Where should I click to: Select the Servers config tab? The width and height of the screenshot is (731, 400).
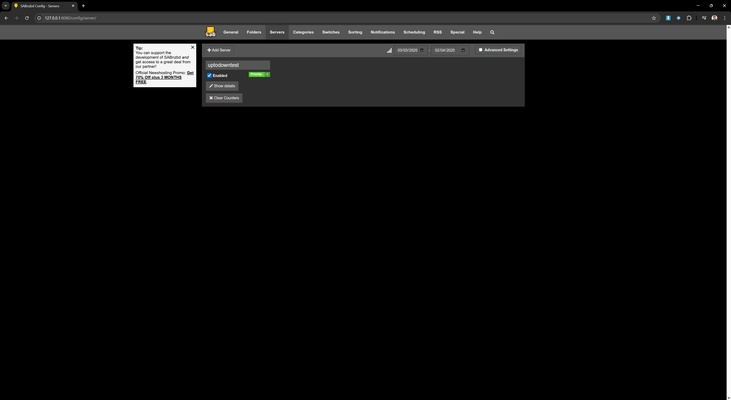click(x=277, y=32)
